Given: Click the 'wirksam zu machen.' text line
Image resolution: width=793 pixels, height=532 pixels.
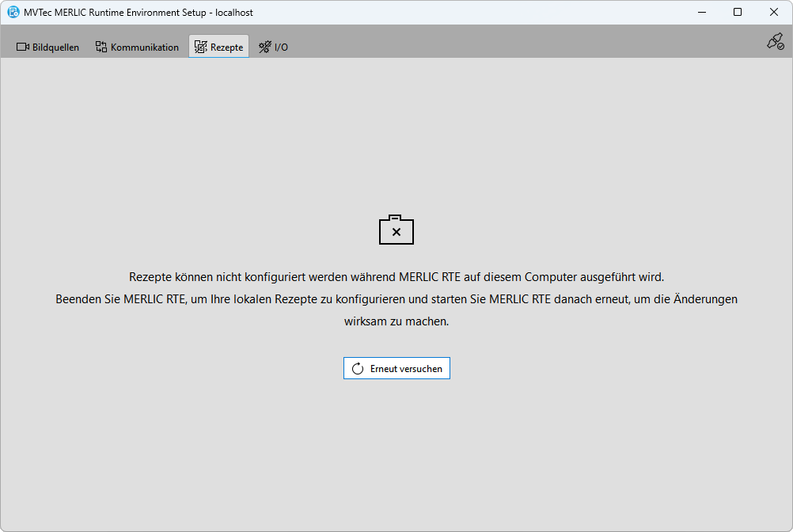Looking at the screenshot, I should pyautogui.click(x=396, y=322).
